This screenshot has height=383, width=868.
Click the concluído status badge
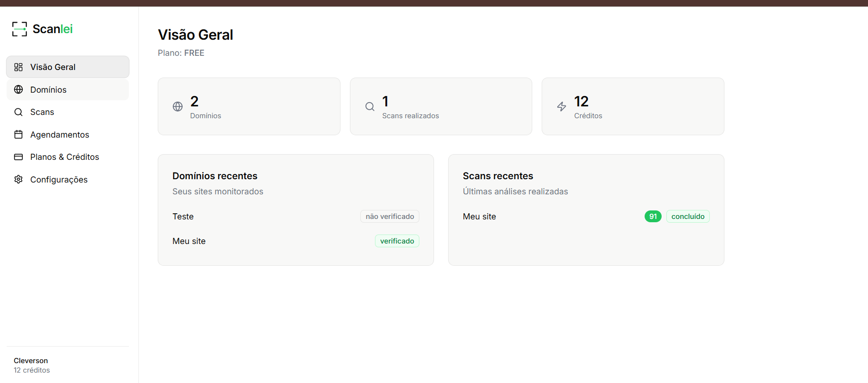point(688,217)
